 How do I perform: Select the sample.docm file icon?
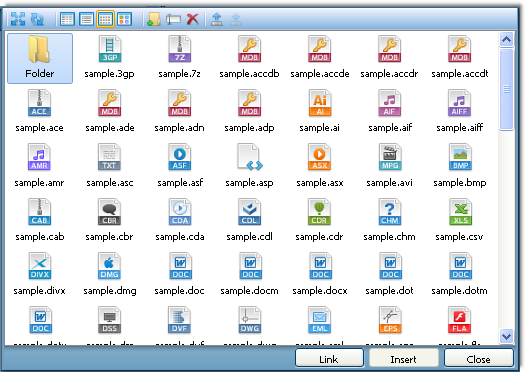click(251, 266)
